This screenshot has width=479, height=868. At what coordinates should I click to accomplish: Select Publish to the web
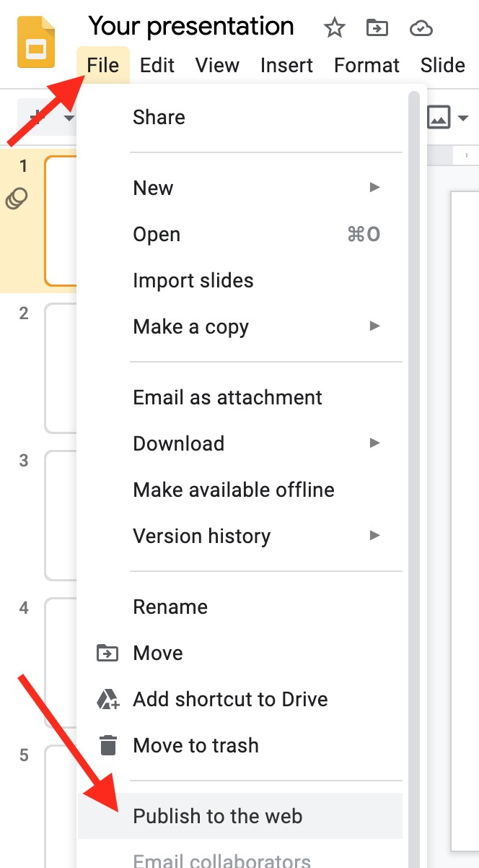[218, 816]
